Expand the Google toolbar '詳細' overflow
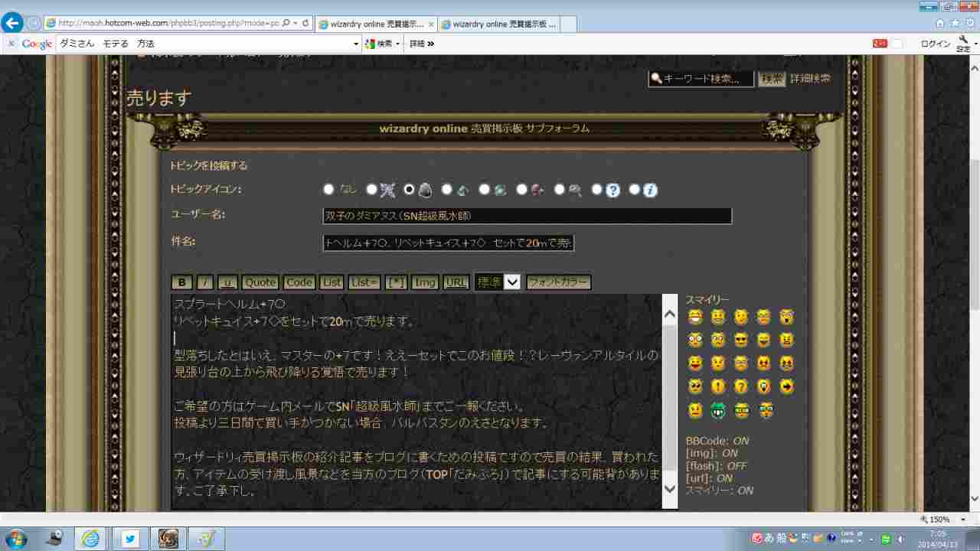This screenshot has width=980, height=551. point(422,44)
